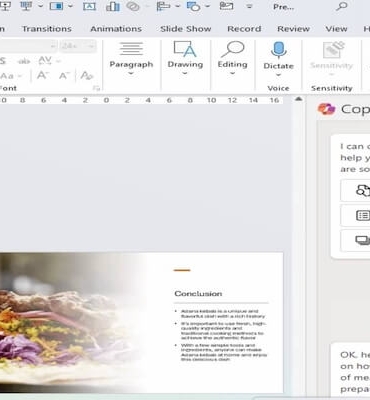Click the first bullet about Adana kebab
Screen dimensions: 370x400
point(223,314)
